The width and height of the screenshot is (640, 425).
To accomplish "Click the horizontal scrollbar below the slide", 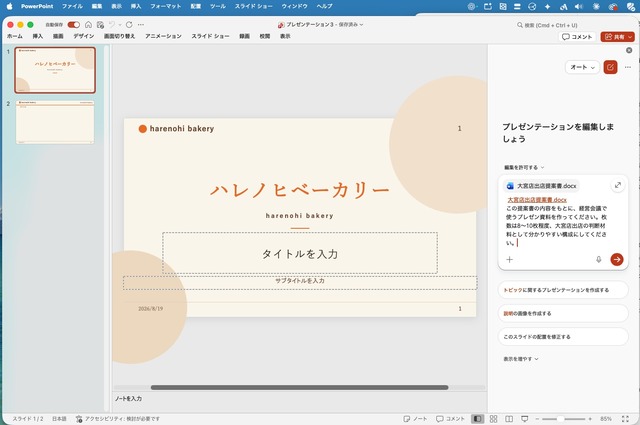I will point(300,387).
